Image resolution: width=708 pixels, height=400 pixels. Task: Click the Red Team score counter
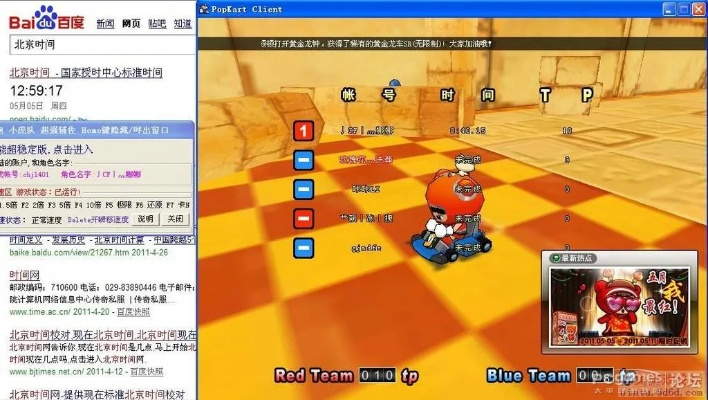tap(377, 376)
